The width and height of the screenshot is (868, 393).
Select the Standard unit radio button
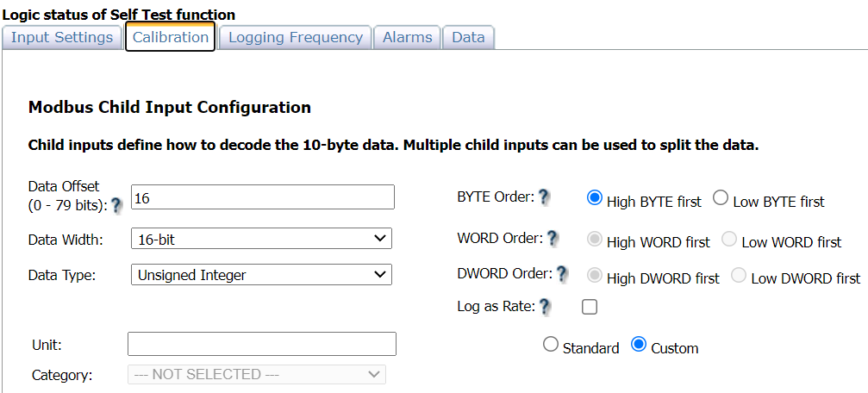click(551, 344)
